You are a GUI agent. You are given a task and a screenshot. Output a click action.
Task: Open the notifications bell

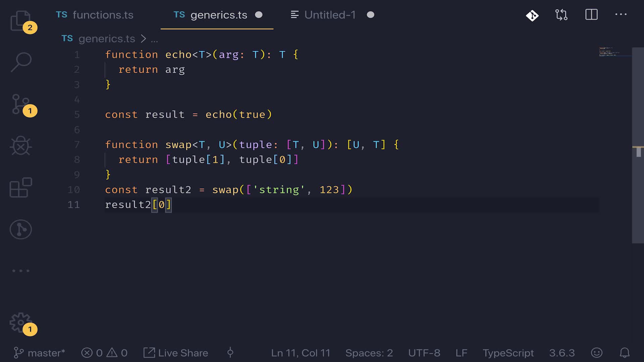tap(624, 353)
